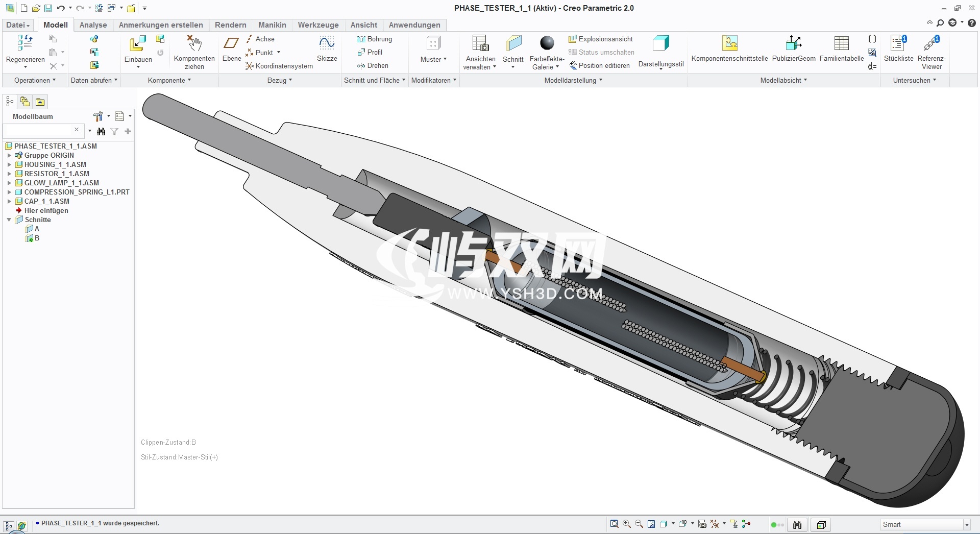Select section A under Schnitte
This screenshot has width=980, height=534.
37,229
